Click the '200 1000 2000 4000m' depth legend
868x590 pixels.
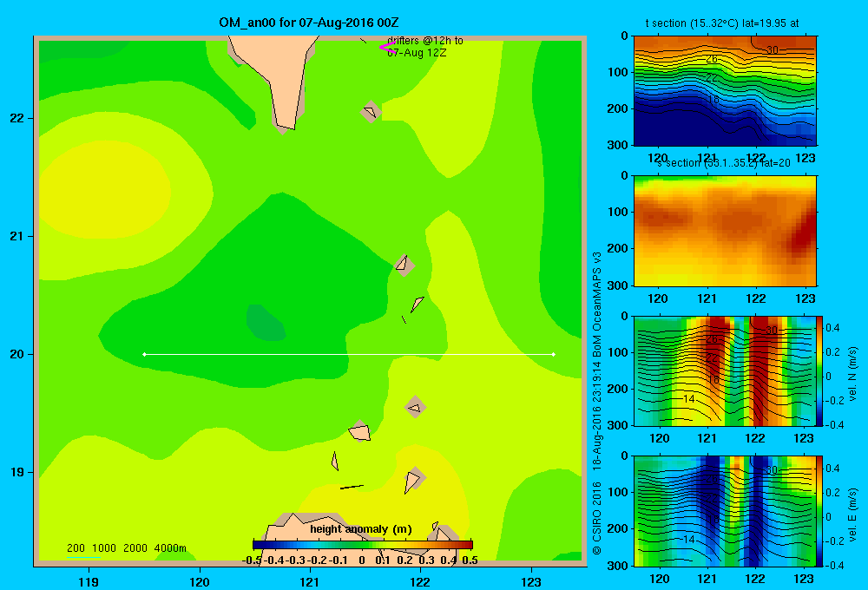126,548
